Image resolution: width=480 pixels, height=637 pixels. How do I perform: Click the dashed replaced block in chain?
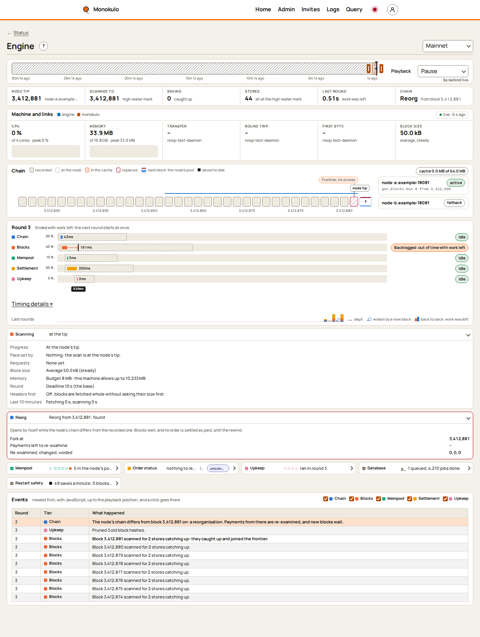point(354,202)
